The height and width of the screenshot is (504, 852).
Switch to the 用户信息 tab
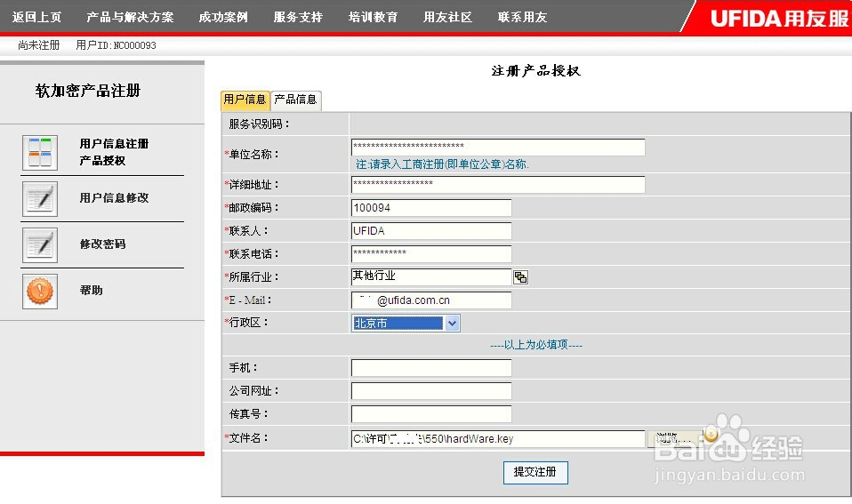click(245, 100)
